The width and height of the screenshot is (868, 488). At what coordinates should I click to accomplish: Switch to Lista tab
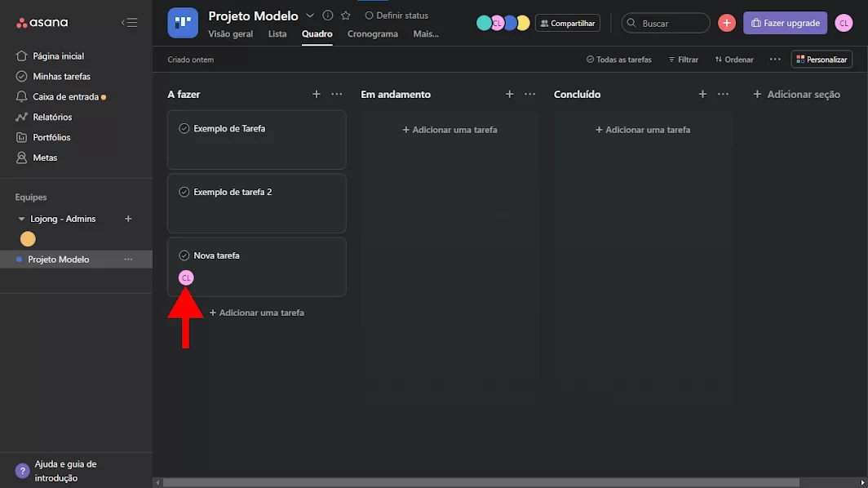(277, 33)
